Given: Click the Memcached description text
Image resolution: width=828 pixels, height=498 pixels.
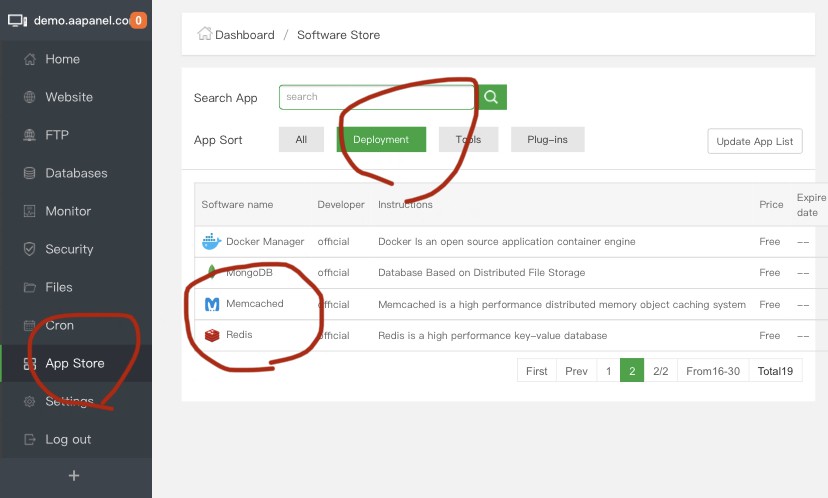Looking at the screenshot, I should [x=562, y=304].
